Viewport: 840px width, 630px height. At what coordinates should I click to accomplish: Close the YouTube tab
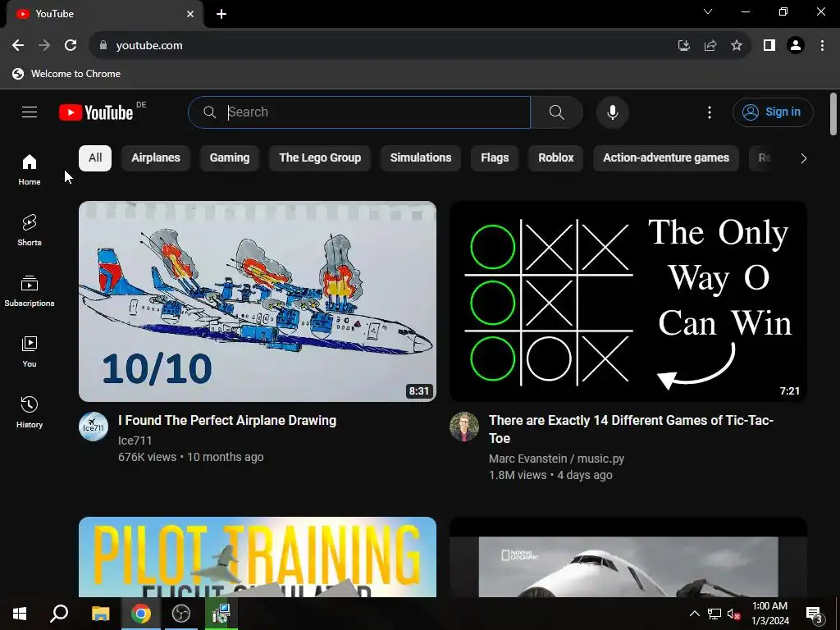pyautogui.click(x=190, y=14)
